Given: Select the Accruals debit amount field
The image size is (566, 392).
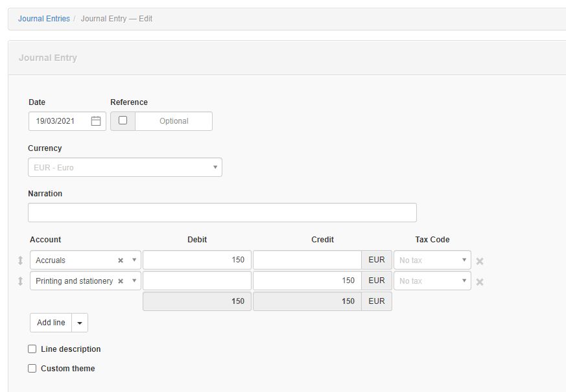Looking at the screenshot, I should 197,260.
